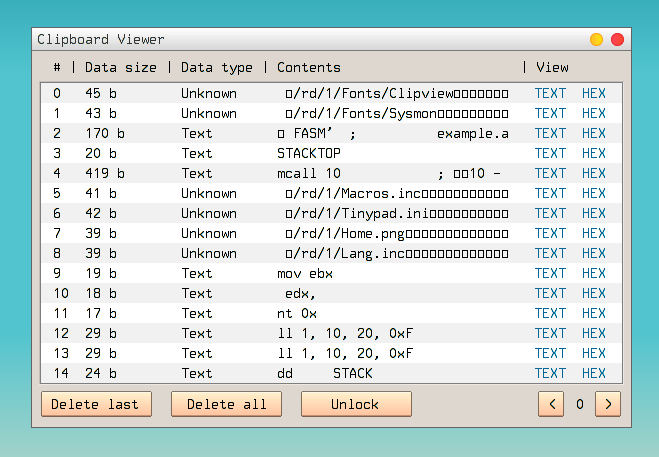Open TEXT view for row 0
The height and width of the screenshot is (457, 659).
click(x=550, y=93)
